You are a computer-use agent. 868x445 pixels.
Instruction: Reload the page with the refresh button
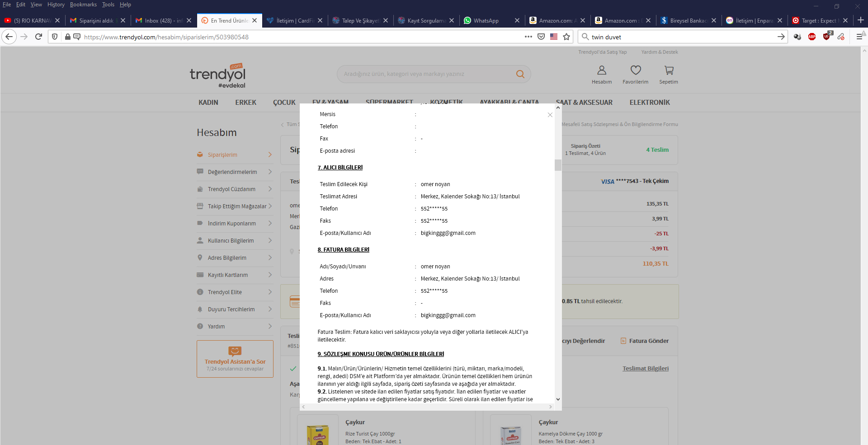[38, 37]
